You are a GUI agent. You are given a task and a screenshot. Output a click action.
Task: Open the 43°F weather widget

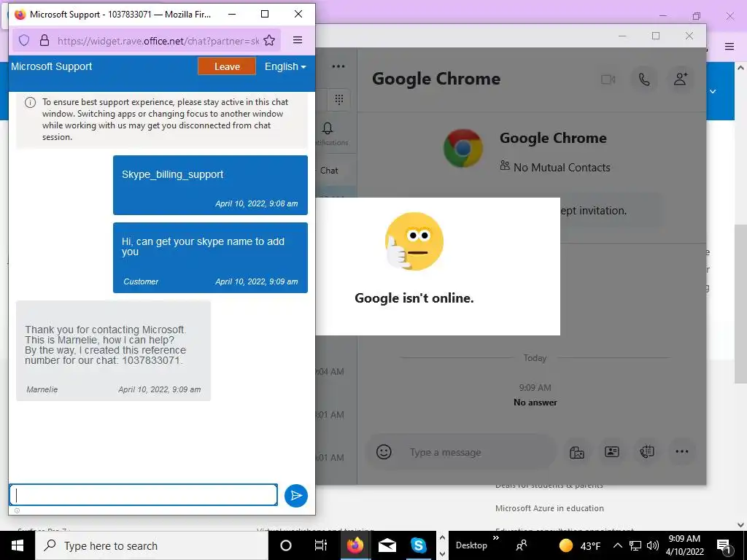[x=579, y=545]
